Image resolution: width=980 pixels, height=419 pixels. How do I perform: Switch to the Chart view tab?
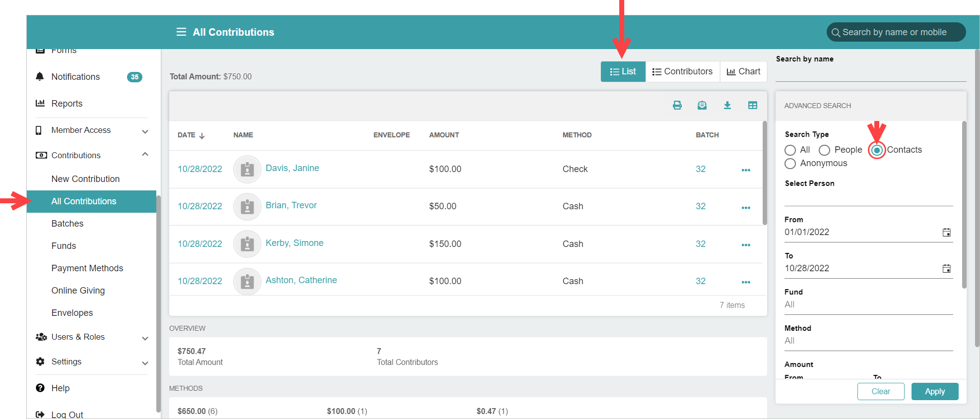(x=743, y=71)
